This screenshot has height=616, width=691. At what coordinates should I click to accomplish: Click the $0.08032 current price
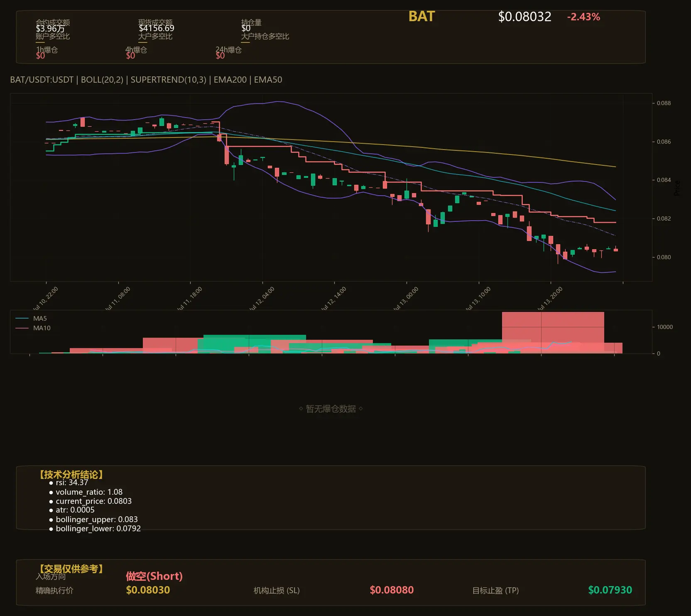pos(525,17)
